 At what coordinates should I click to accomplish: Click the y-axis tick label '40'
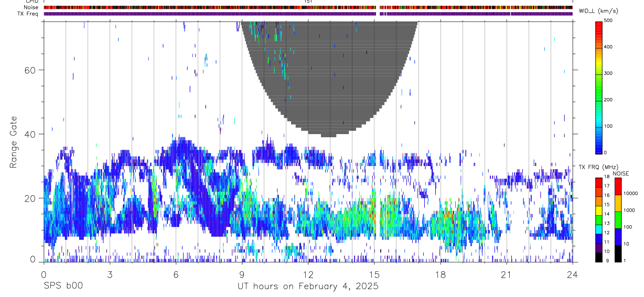coord(30,134)
